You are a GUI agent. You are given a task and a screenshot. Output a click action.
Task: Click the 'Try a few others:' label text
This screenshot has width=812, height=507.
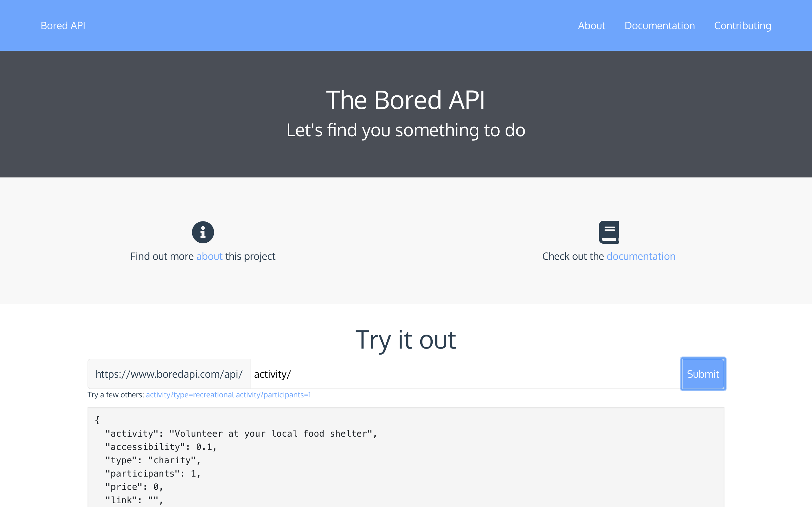click(115, 395)
